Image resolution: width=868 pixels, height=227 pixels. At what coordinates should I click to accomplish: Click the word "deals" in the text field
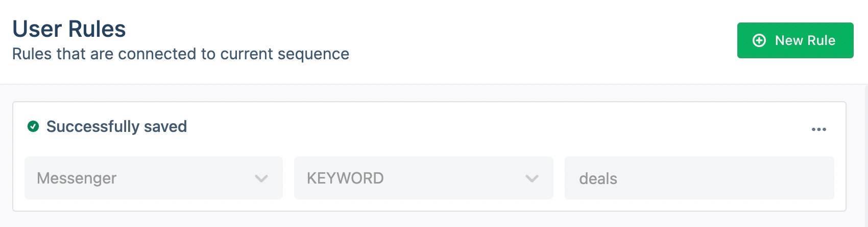click(598, 178)
